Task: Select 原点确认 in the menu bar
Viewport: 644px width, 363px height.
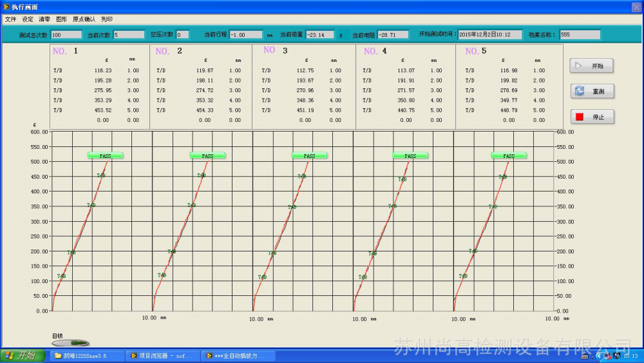Action: point(84,19)
